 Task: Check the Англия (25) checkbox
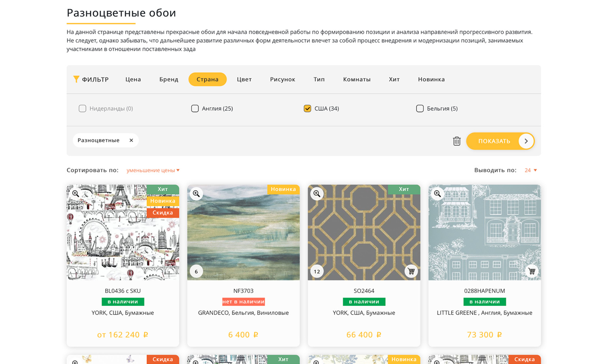pos(195,108)
